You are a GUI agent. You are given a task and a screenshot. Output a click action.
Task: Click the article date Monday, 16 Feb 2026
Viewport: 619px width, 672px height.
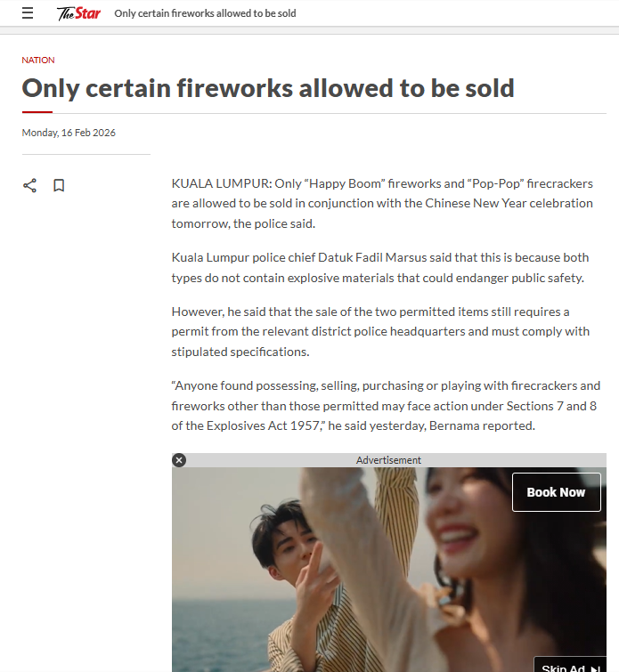pos(69,133)
